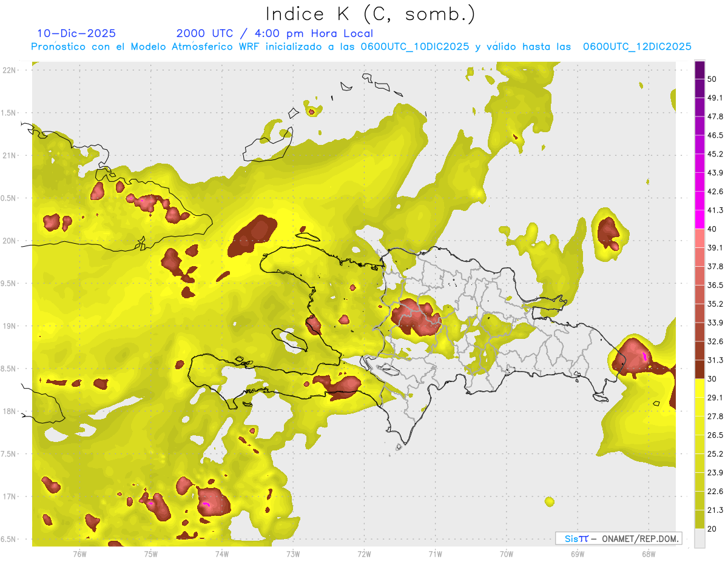The height and width of the screenshot is (562, 728).
Task: Click the colorbar value '26.5'
Action: pos(715,435)
